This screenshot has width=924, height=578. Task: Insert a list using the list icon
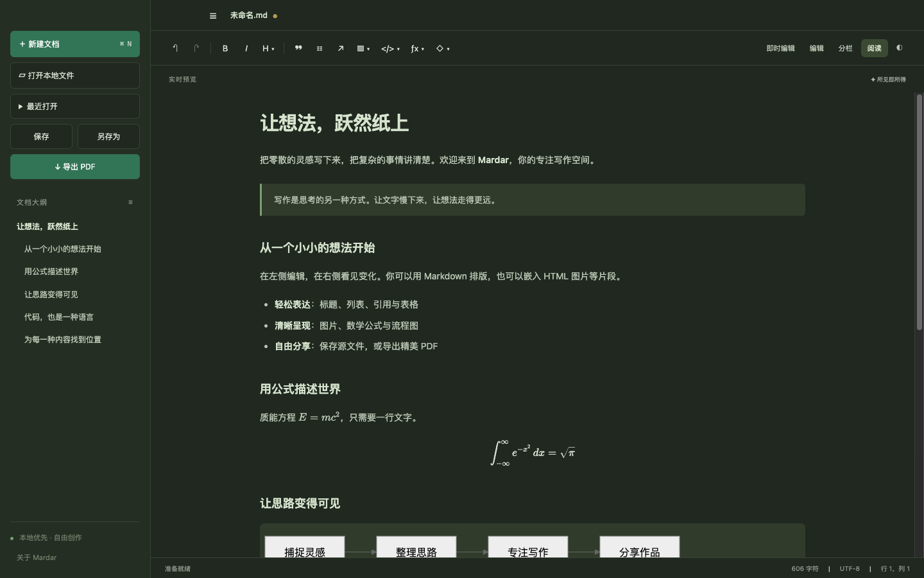click(320, 48)
